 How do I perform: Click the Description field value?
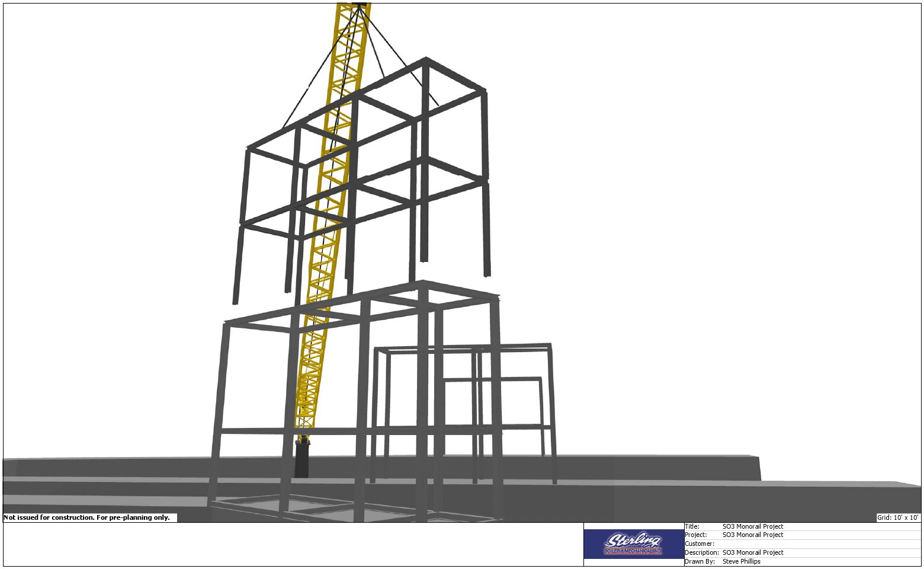[x=752, y=552]
